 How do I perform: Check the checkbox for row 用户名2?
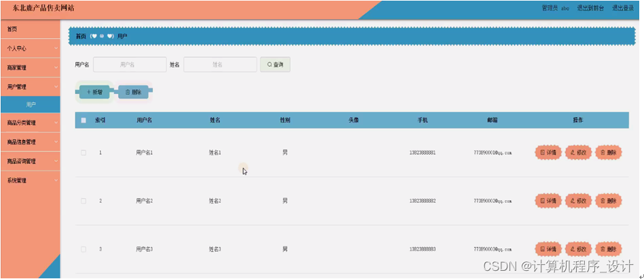pos(84,201)
